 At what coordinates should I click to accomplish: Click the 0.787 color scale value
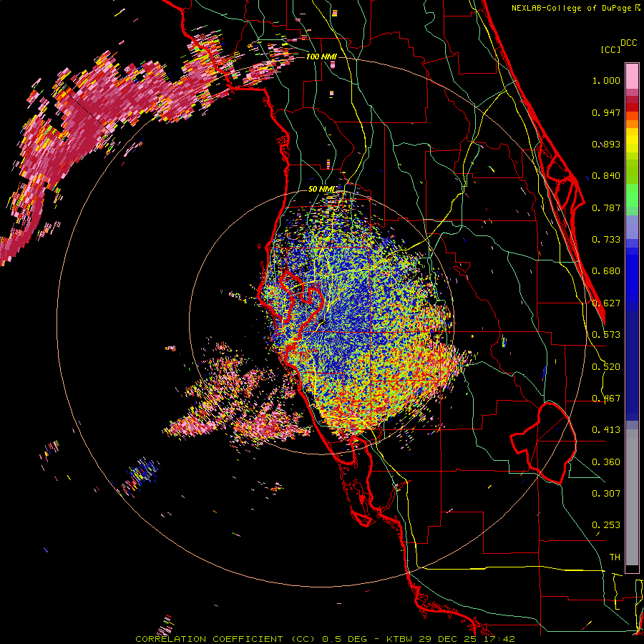click(x=606, y=208)
